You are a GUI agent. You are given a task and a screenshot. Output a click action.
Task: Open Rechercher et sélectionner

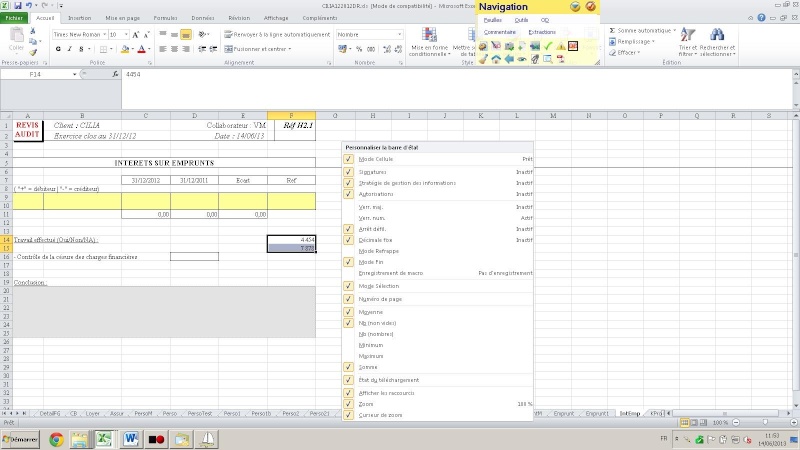coord(717,42)
